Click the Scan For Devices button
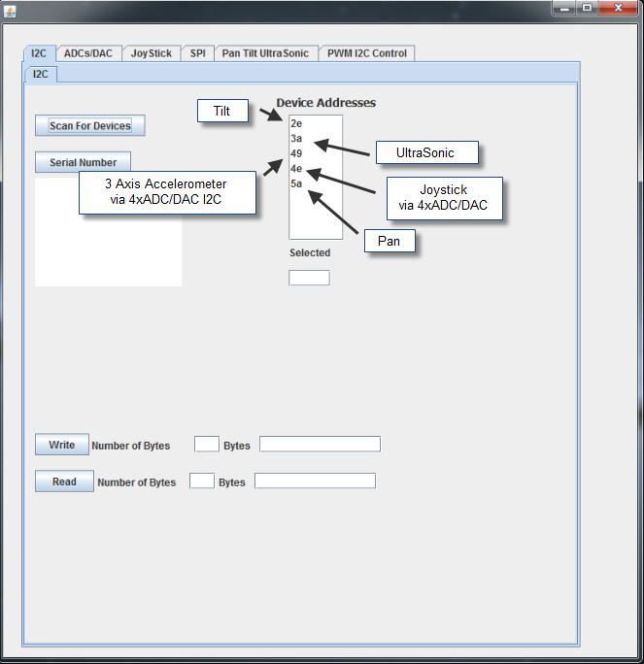The height and width of the screenshot is (664, 644). [x=89, y=125]
